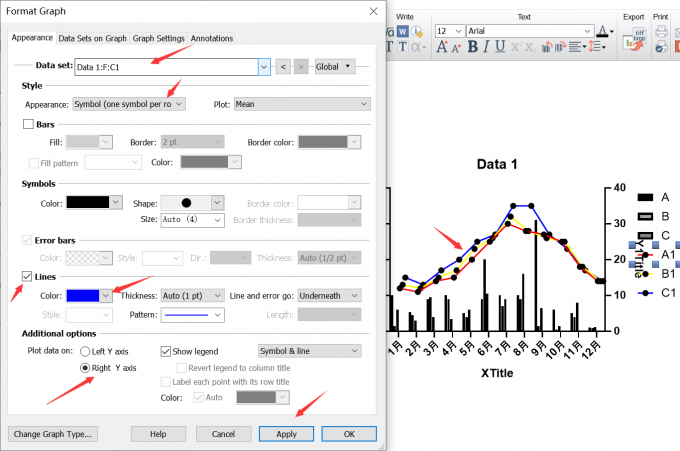680x451 pixels.
Task: Uncheck the Lines checkbox
Action: coord(27,276)
